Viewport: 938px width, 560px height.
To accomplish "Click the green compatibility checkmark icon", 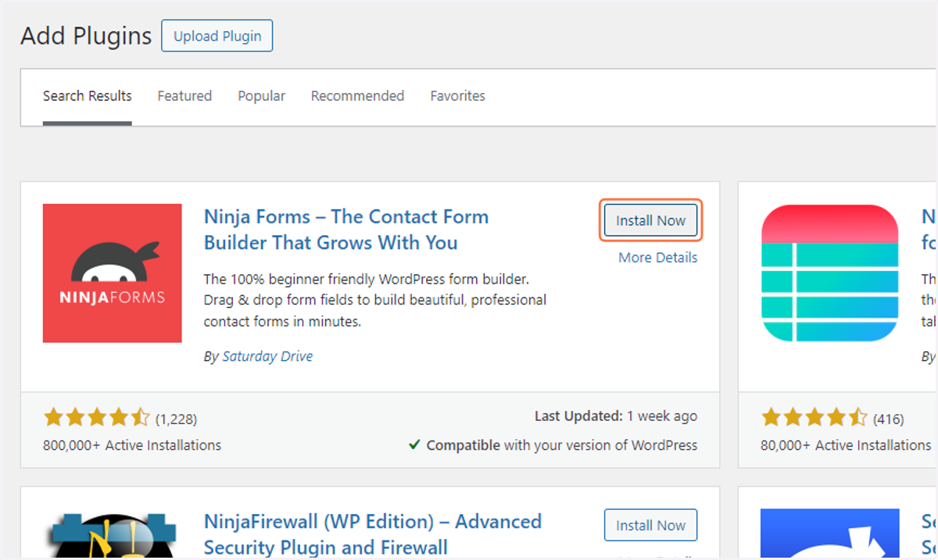I will (x=414, y=445).
